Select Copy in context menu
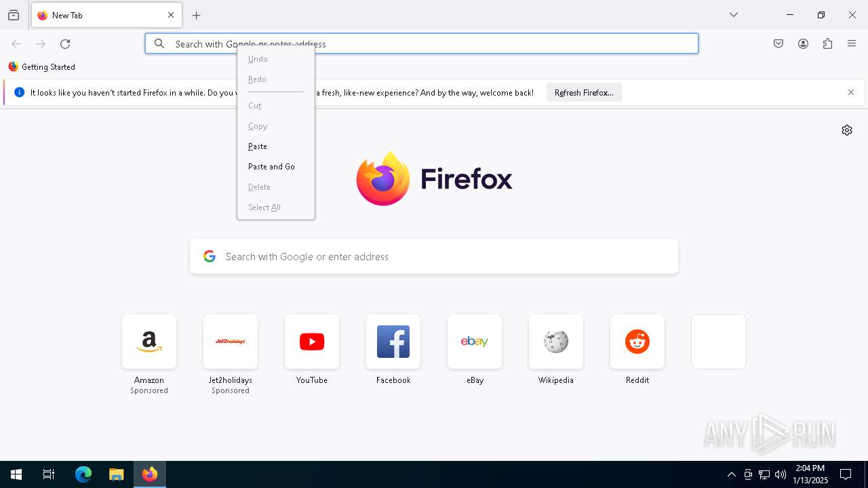 pyautogui.click(x=275, y=126)
